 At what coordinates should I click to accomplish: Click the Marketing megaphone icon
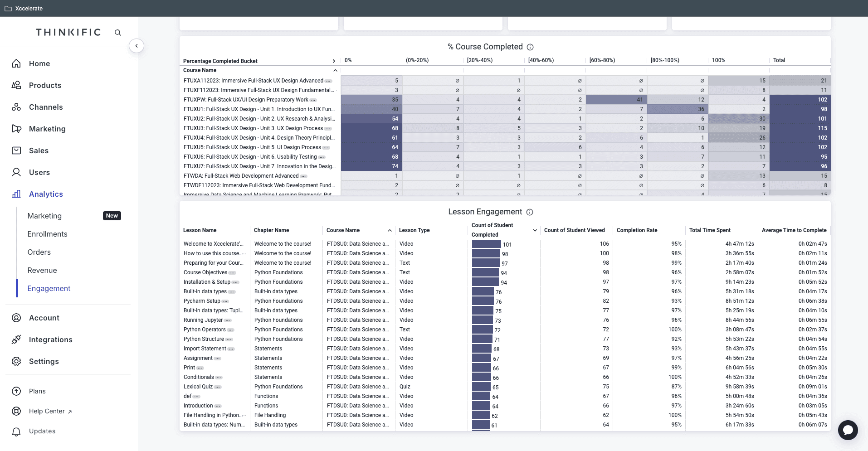[x=16, y=129]
